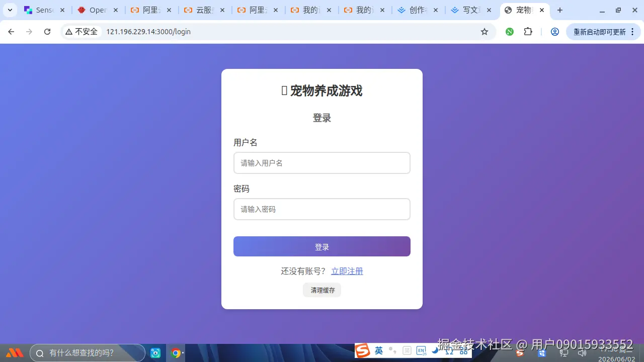Switch to the 云服 browser tab

click(205, 10)
